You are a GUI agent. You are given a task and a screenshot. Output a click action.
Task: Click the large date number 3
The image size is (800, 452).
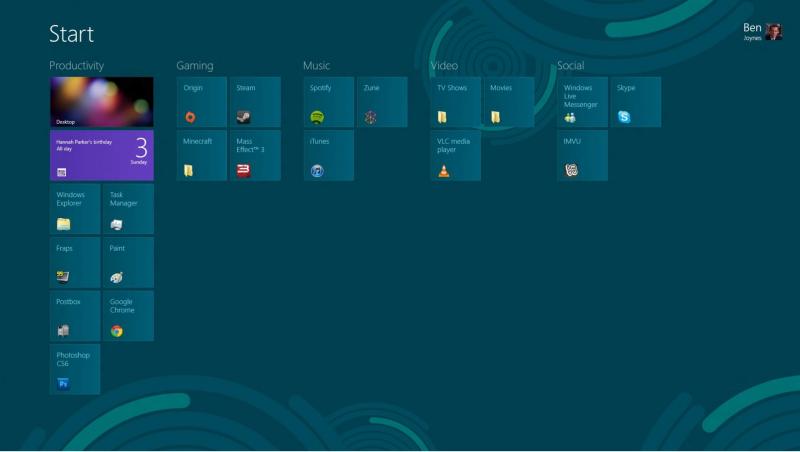click(x=141, y=148)
